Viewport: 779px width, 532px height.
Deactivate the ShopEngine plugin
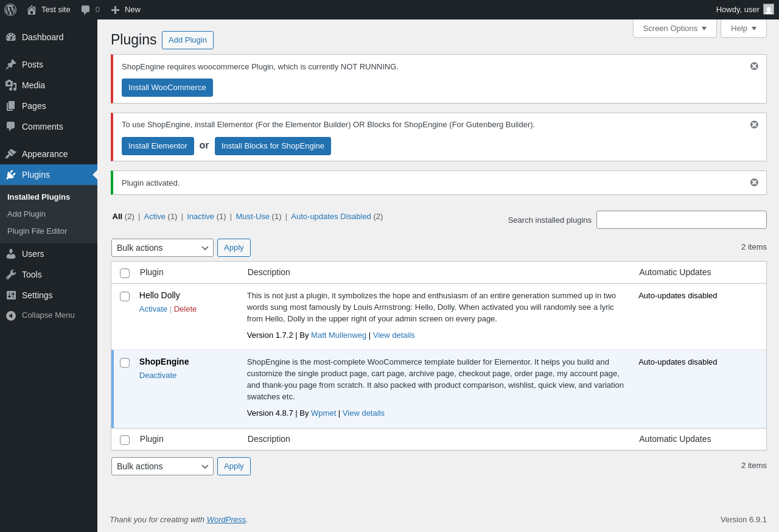[158, 376]
